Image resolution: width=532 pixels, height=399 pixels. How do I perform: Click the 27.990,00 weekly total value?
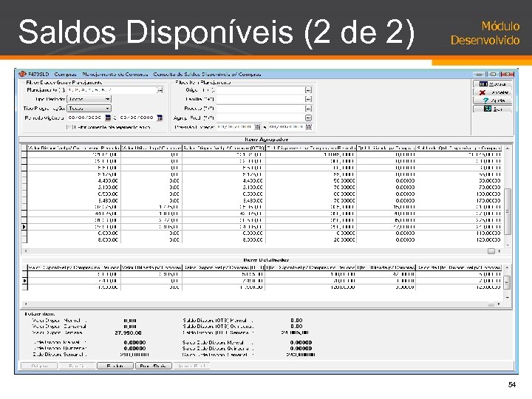(128, 332)
